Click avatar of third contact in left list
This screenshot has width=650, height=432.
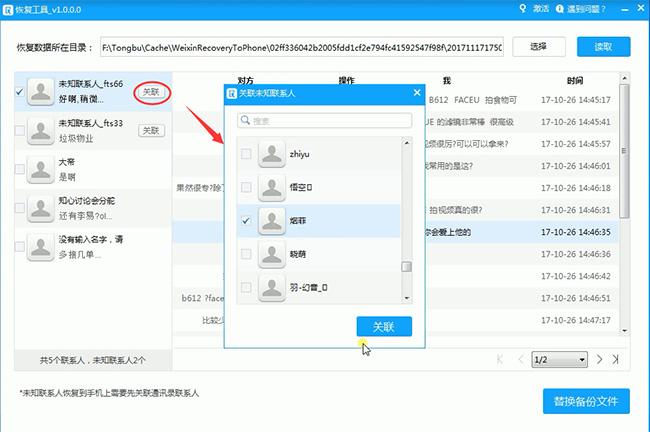coord(41,169)
